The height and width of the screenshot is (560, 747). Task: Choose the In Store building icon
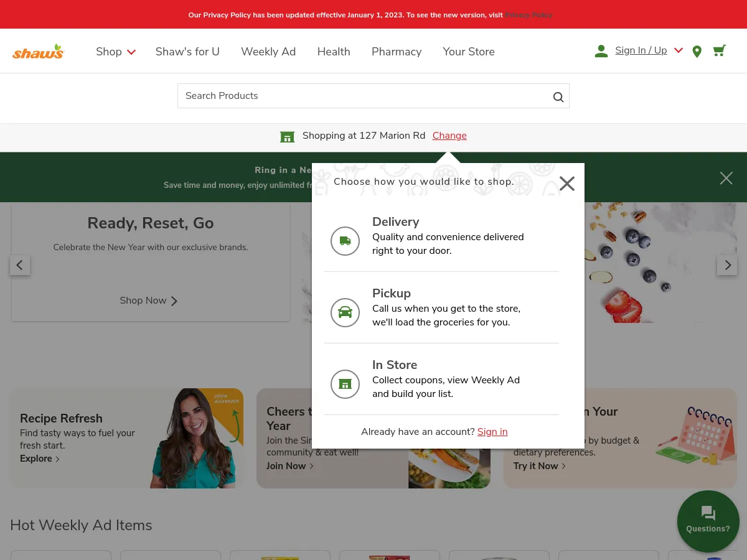pyautogui.click(x=345, y=384)
